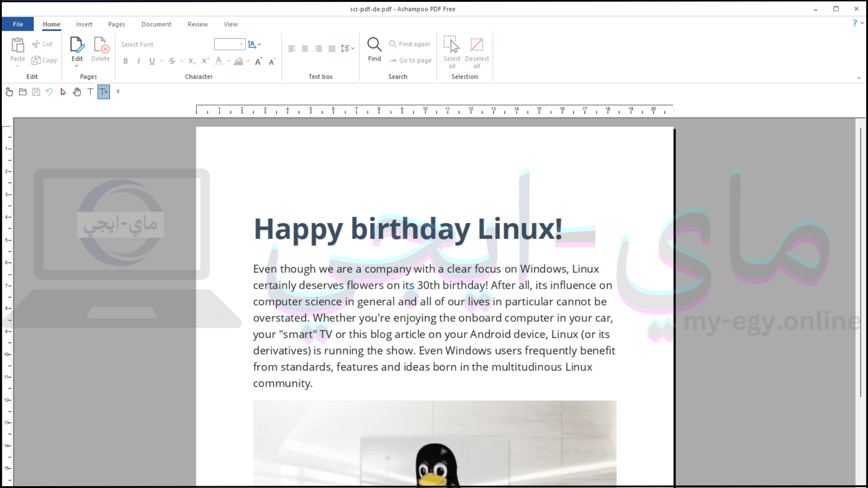
Task: Click the vertical scrollbar thumb
Action: pyautogui.click(x=861, y=263)
